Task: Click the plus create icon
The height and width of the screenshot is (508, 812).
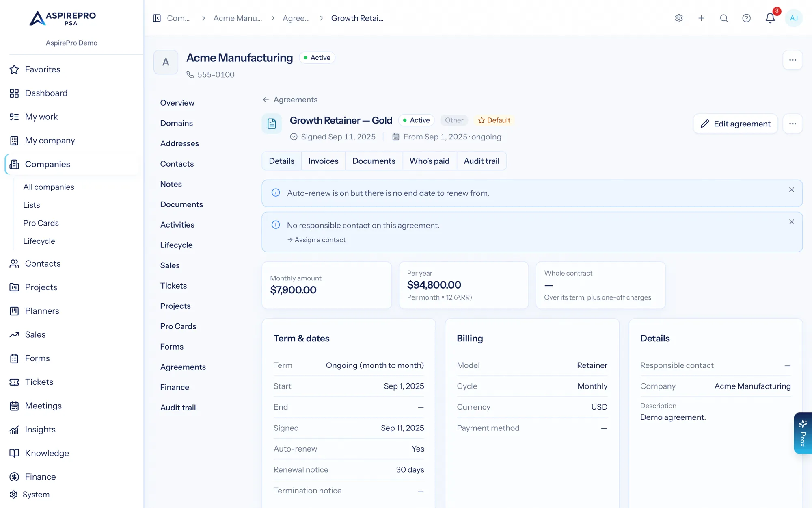Action: click(x=701, y=18)
